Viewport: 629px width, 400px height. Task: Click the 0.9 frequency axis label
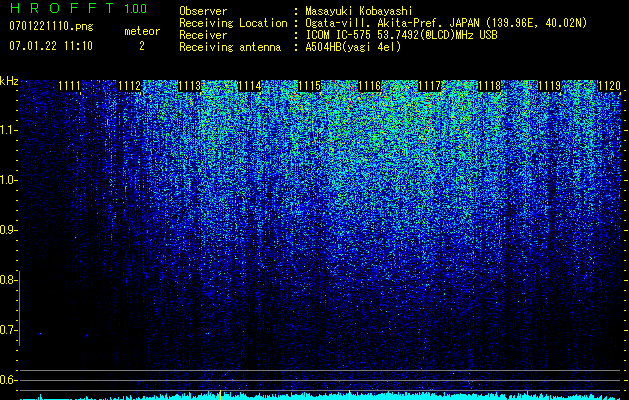pyautogui.click(x=7, y=230)
